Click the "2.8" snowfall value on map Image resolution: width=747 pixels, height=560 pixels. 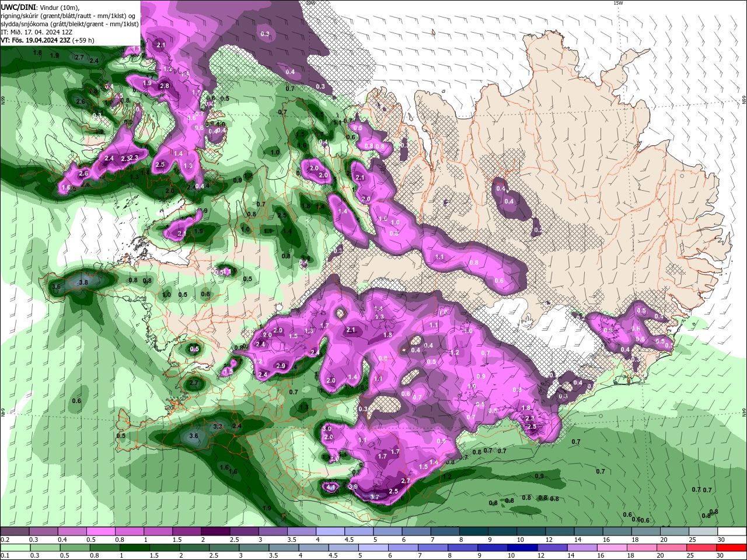[165, 86]
